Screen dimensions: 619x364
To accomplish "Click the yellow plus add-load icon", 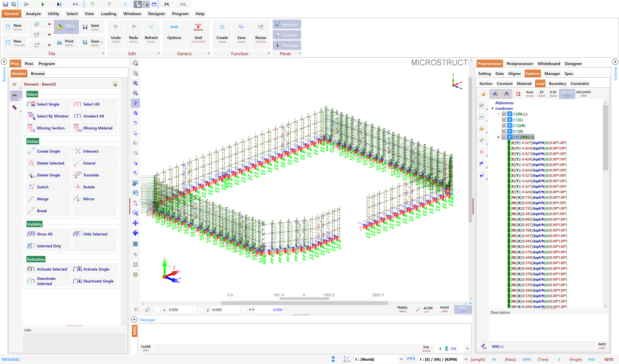I will pyautogui.click(x=481, y=129).
